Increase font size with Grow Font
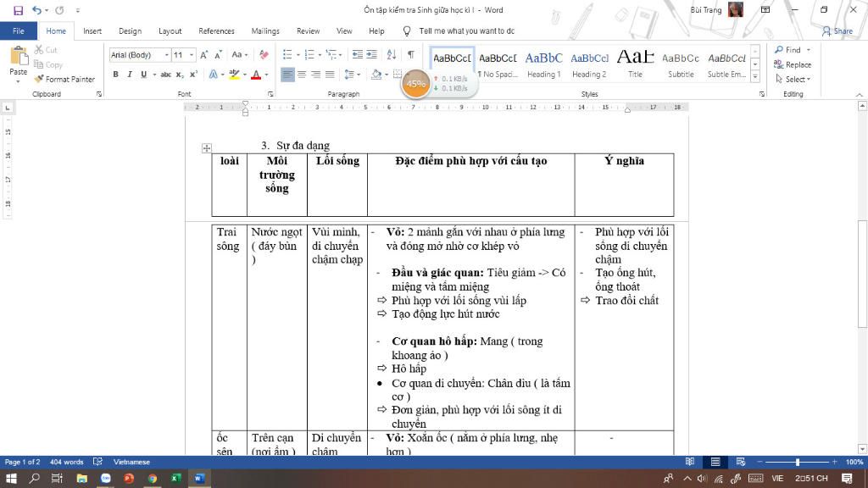This screenshot has width=868, height=488. pos(204,55)
